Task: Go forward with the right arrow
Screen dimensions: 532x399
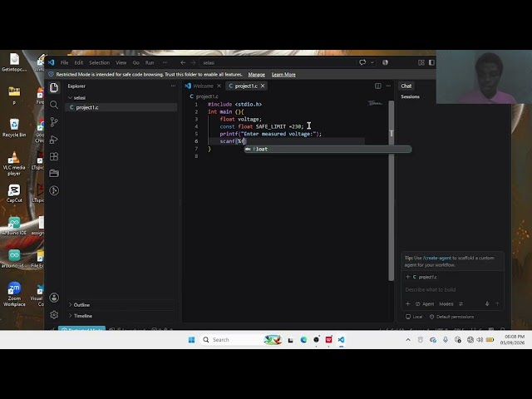Action: pos(193,62)
